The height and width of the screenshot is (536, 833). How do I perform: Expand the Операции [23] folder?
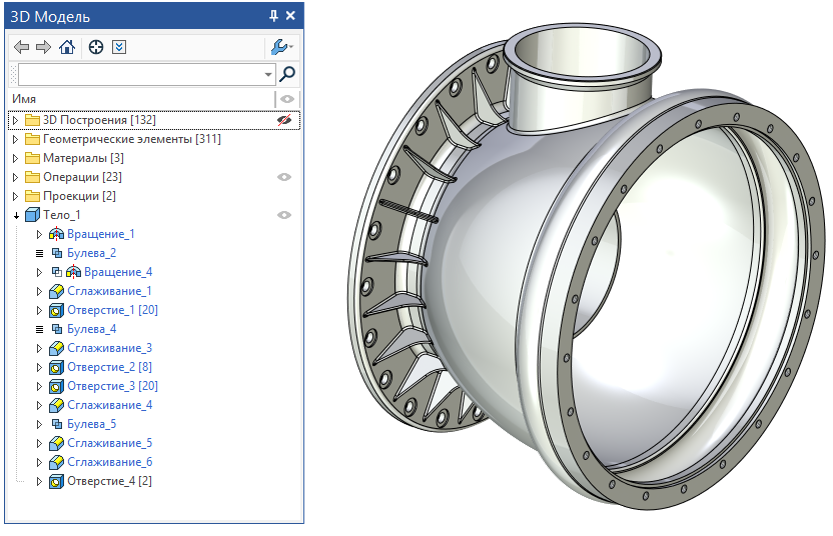(x=15, y=177)
